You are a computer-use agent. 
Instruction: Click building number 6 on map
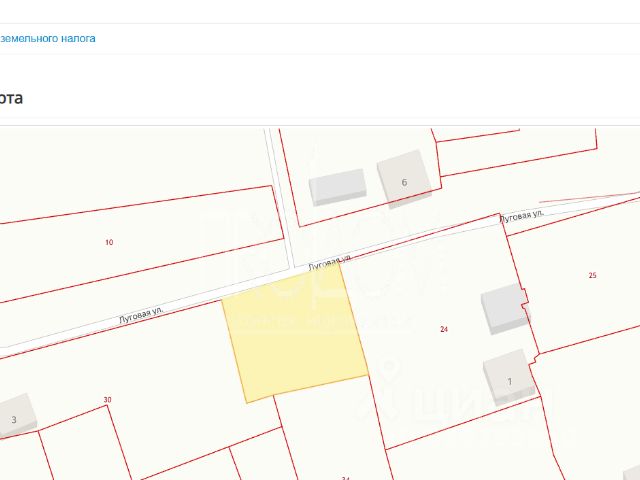404,180
